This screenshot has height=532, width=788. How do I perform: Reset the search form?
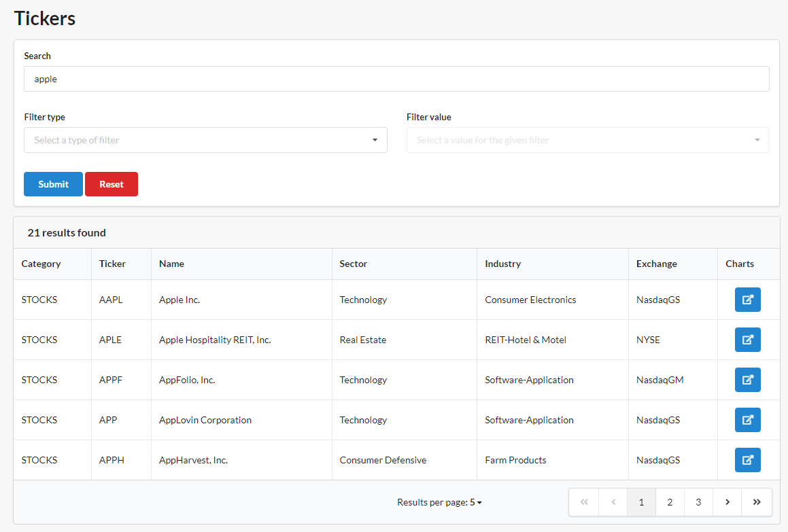112,184
